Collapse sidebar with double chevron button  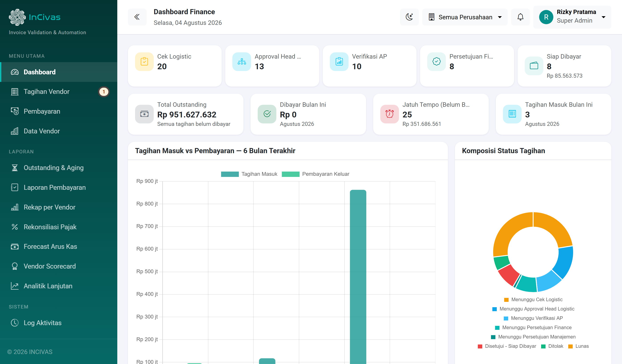(137, 17)
